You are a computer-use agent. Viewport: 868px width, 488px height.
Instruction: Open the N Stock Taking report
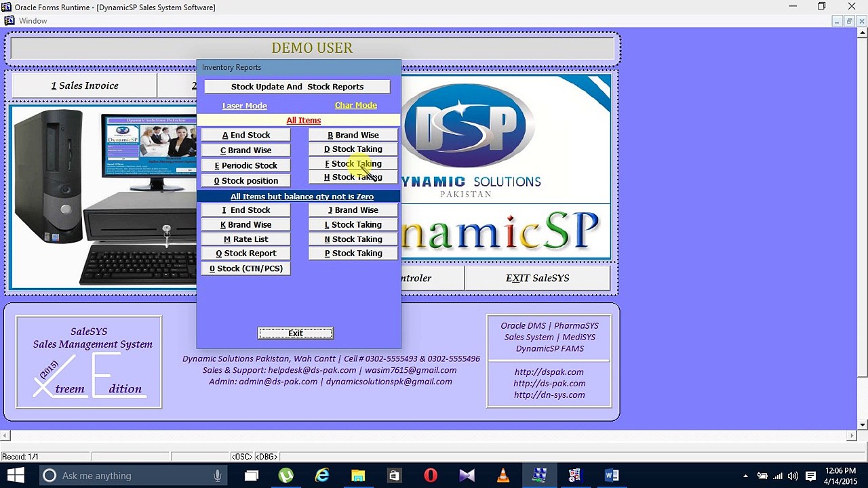click(353, 239)
